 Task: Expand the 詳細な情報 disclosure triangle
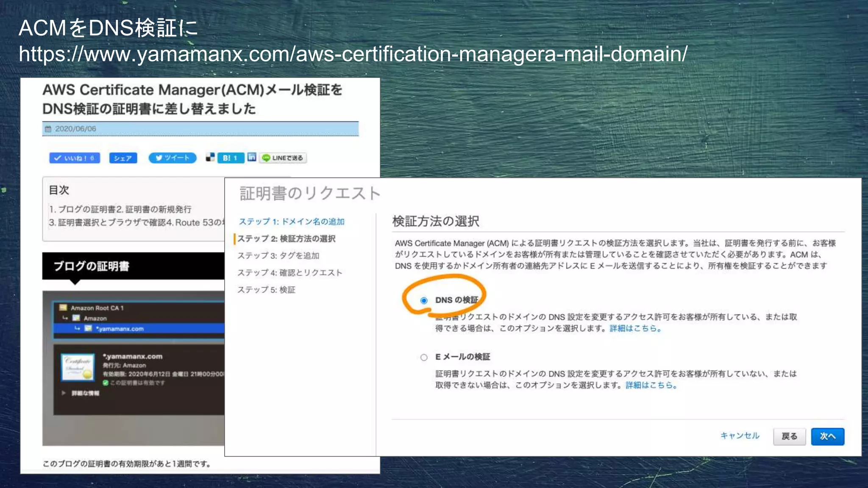click(x=64, y=393)
